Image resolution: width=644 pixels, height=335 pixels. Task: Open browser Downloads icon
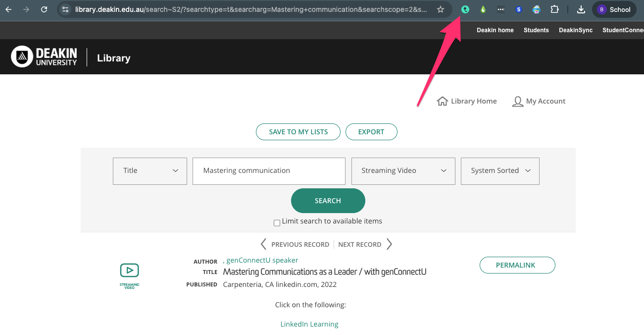(x=581, y=9)
